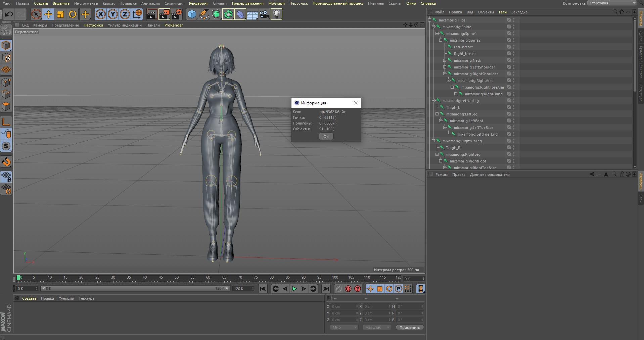644x340 pixels.
Task: Select the Live Selection tool
Action: pos(36,14)
